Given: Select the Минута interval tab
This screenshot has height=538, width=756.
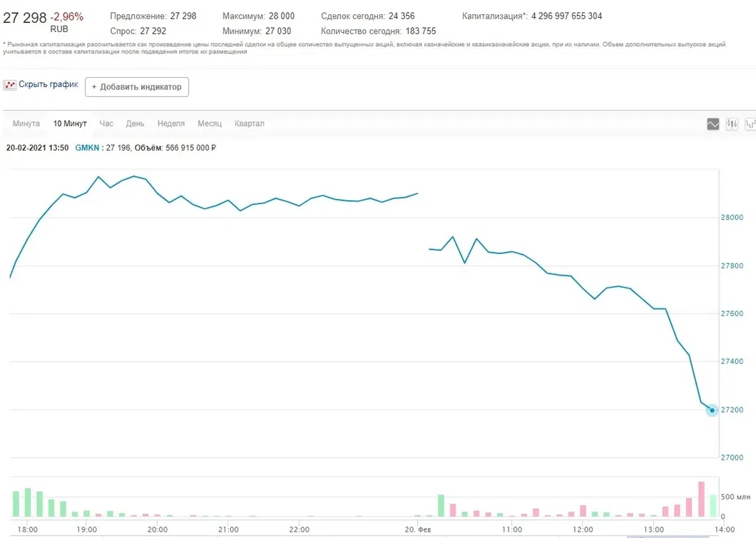Looking at the screenshot, I should (26, 123).
